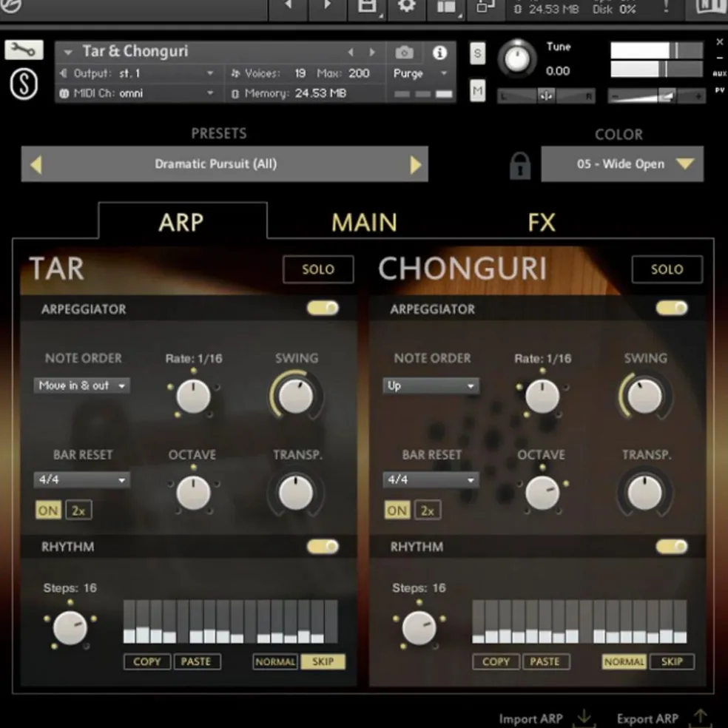Click the Tune knob
The height and width of the screenshot is (728, 728).
tap(516, 59)
